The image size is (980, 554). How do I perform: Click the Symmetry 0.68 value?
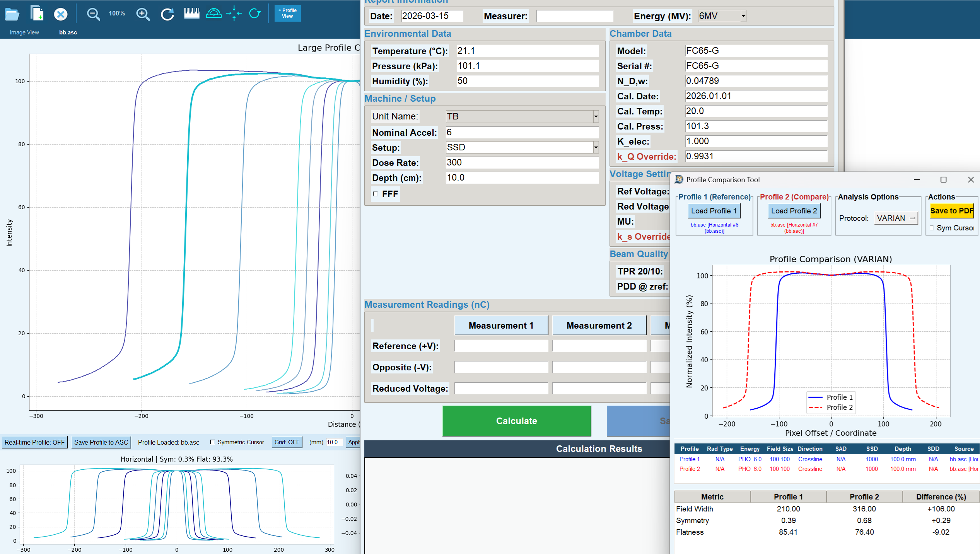(x=864, y=521)
